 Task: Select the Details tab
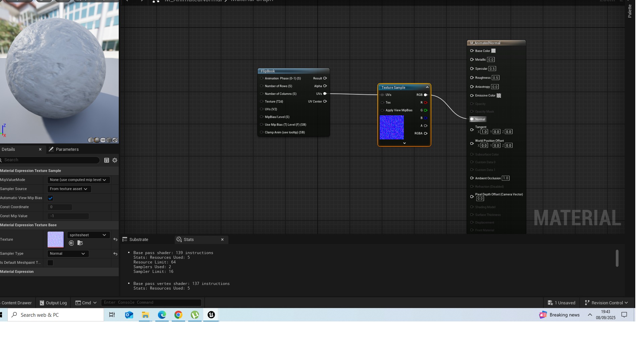pyautogui.click(x=8, y=149)
